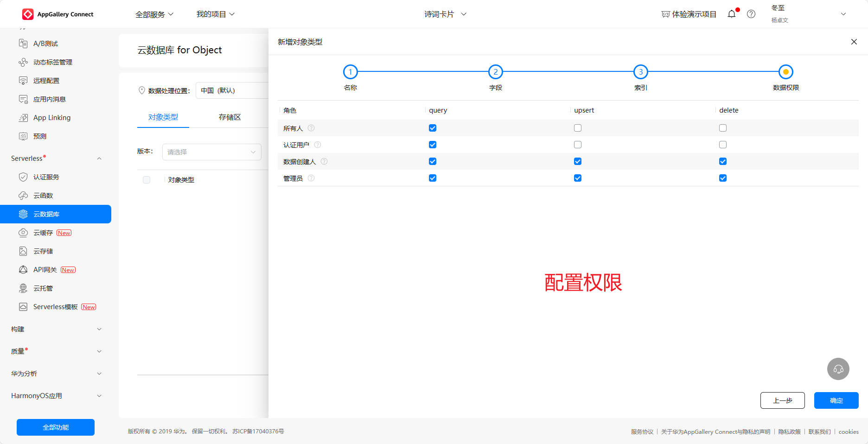Open the help question mark icon
868x444 pixels.
coord(751,14)
